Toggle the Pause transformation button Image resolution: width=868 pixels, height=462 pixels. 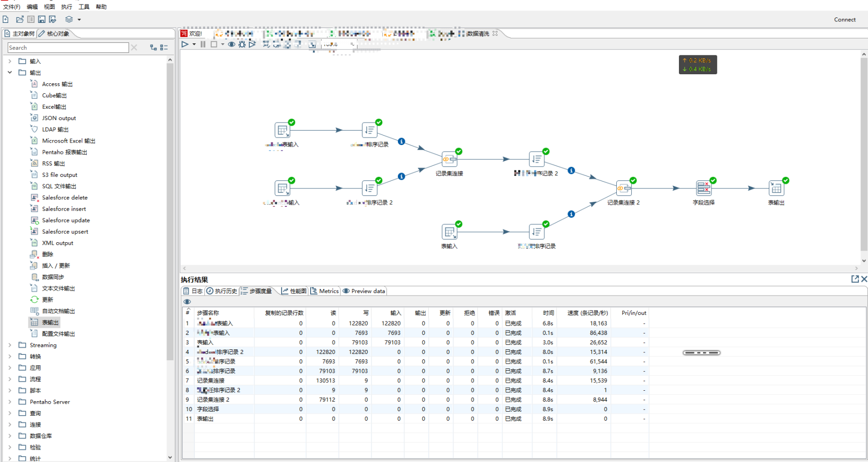click(203, 44)
